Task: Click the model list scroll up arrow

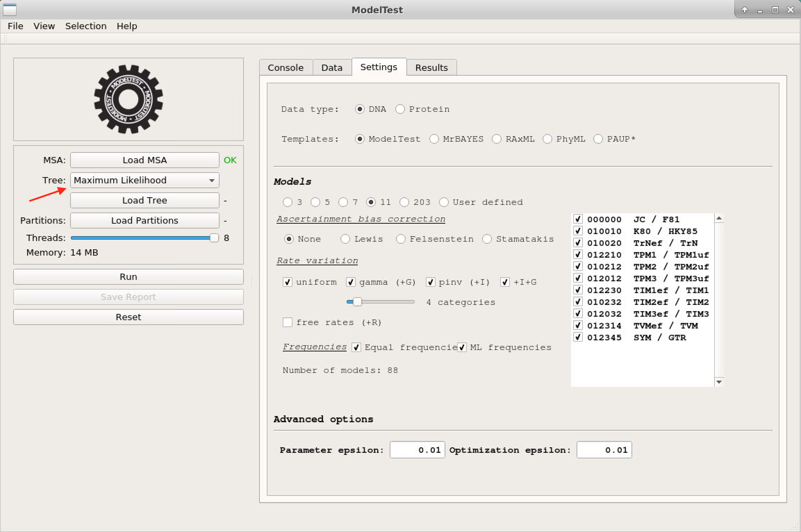Action: tap(719, 218)
